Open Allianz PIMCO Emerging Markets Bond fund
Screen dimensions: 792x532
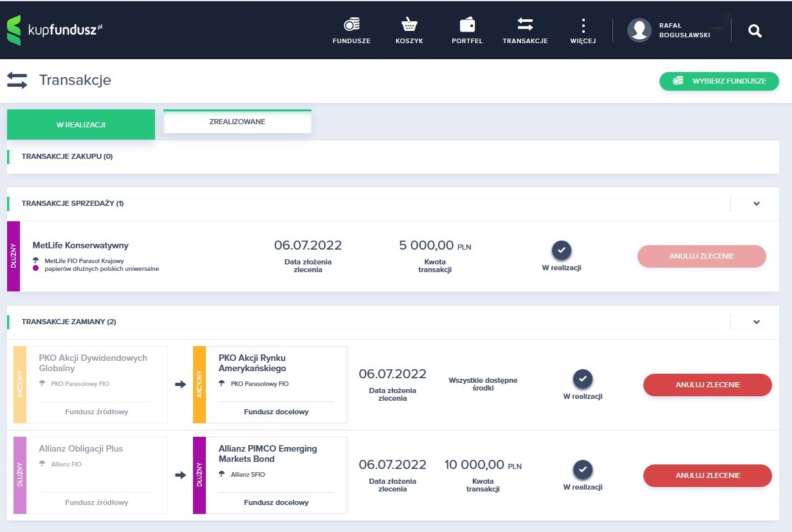[x=268, y=454]
